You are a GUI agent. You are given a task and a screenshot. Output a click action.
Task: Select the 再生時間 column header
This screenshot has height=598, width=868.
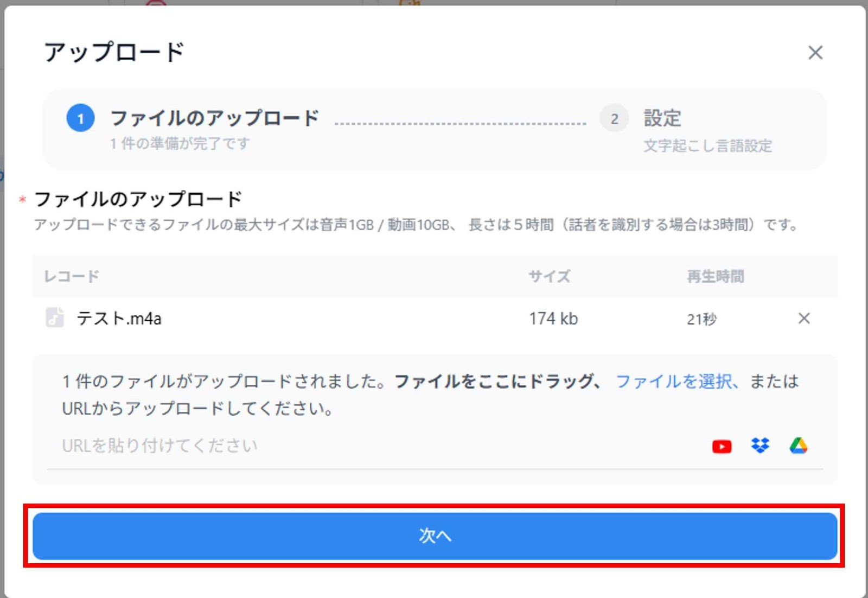[715, 276]
